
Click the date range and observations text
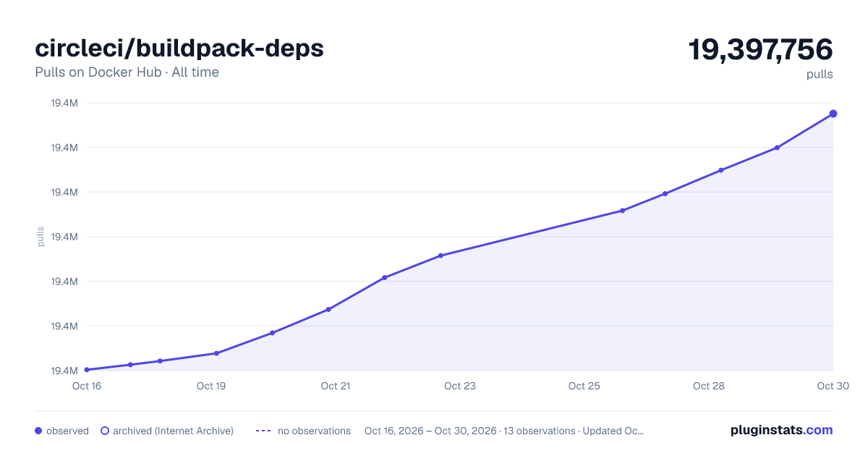click(x=504, y=431)
